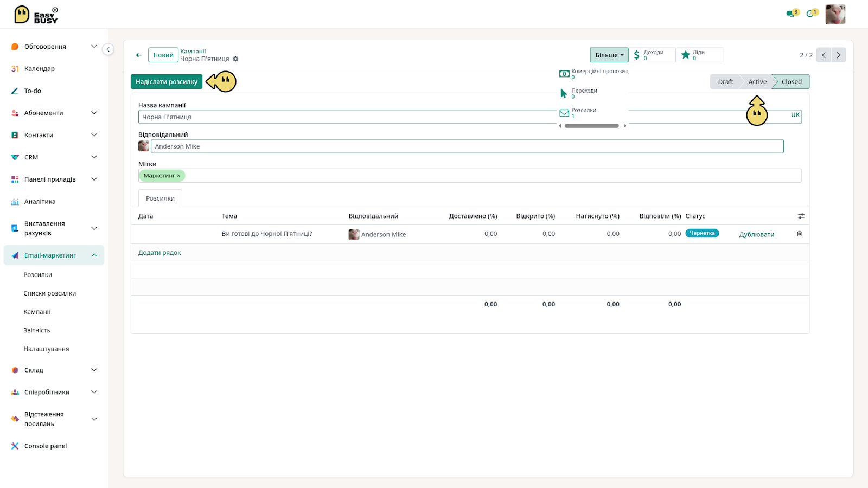Click the Відповідальний field with Anderson Mike
This screenshot has height=488, width=868.
[x=467, y=146]
